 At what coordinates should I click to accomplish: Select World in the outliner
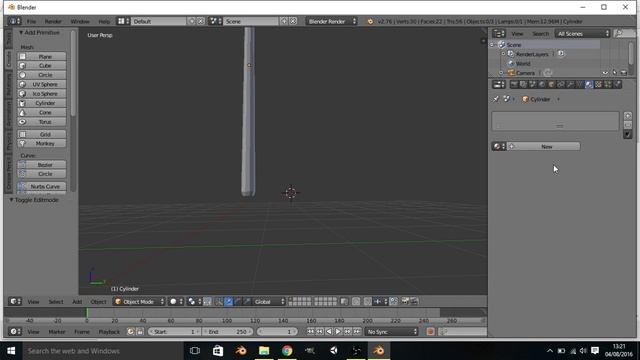523,64
